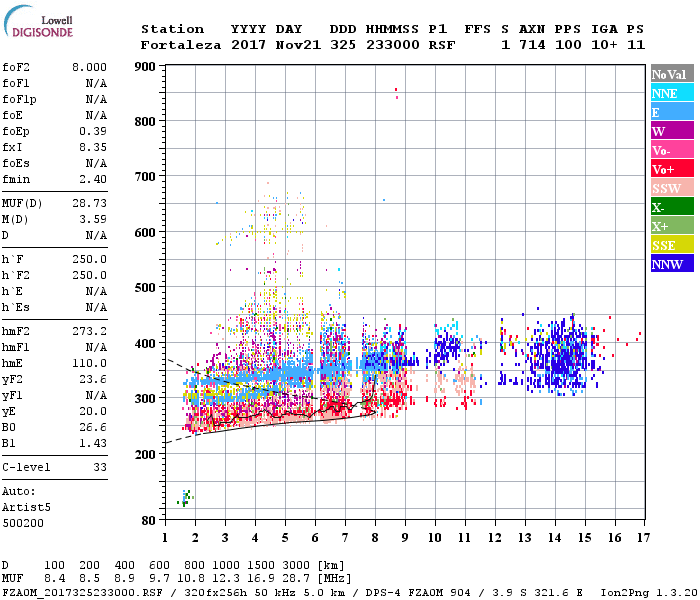Click the Lowell Digisonde logo

coord(39,21)
